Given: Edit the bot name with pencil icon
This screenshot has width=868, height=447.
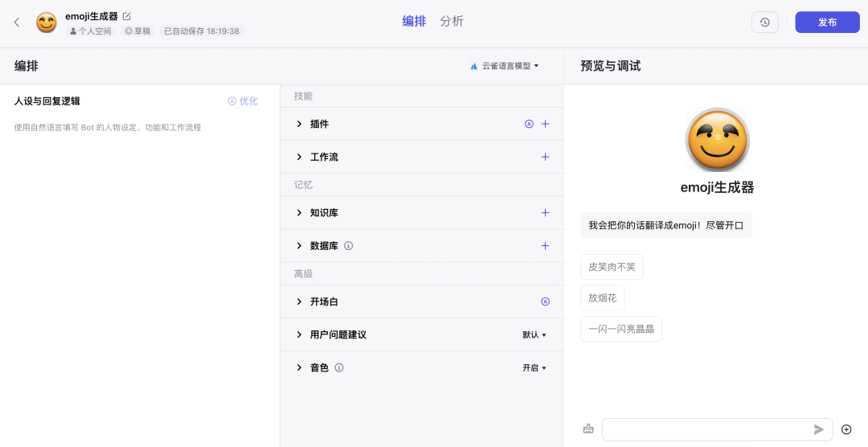Looking at the screenshot, I should click(x=127, y=16).
